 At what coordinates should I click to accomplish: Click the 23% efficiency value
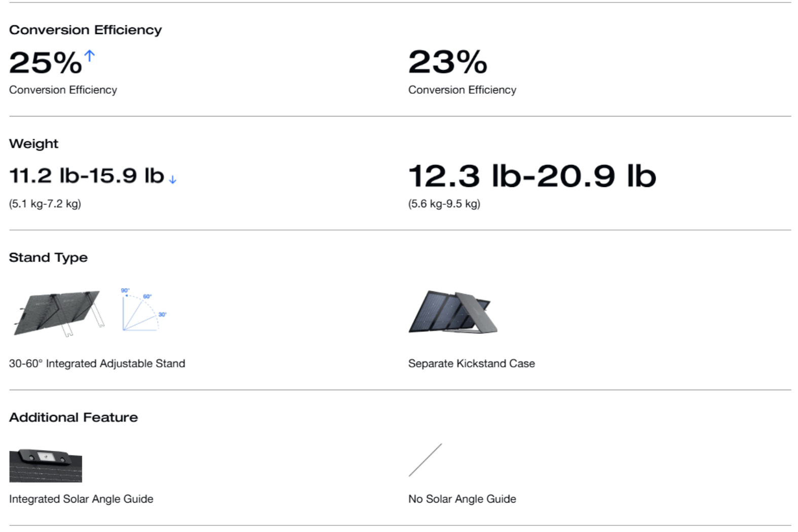point(447,62)
